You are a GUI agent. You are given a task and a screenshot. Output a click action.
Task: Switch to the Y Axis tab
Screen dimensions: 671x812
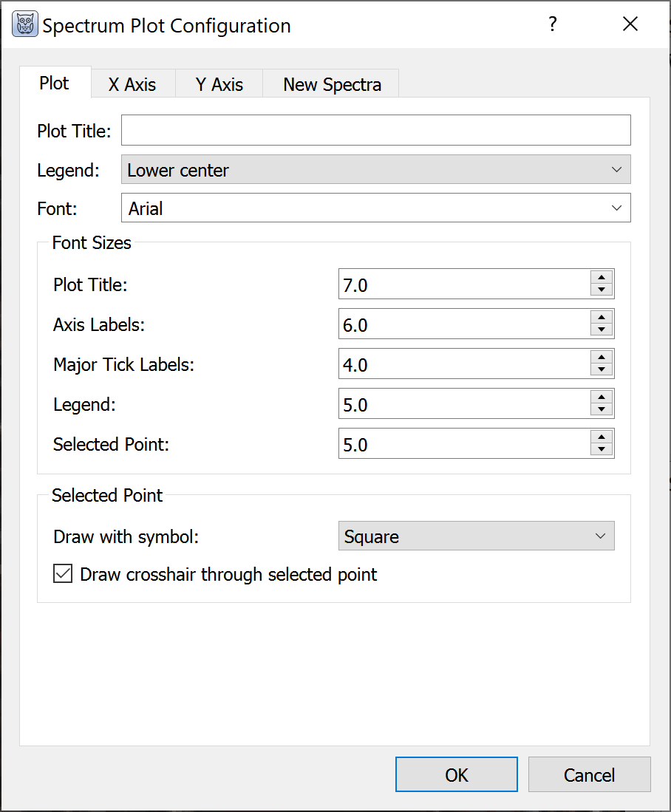pos(219,84)
